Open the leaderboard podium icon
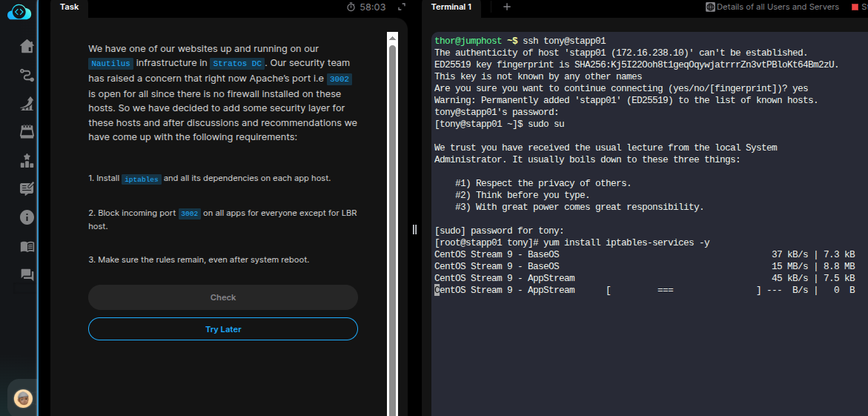The width and height of the screenshot is (868, 416). (27, 160)
